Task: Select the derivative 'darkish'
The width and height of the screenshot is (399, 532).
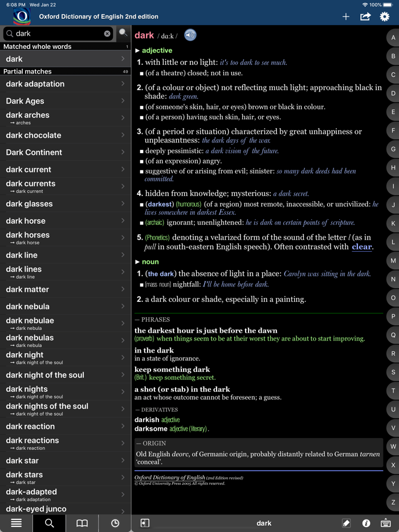Action: coord(146,420)
